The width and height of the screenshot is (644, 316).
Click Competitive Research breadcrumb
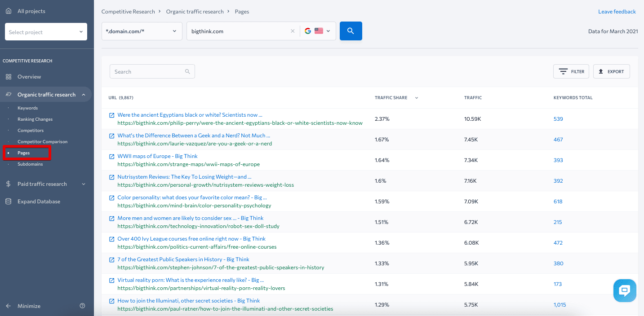point(128,12)
